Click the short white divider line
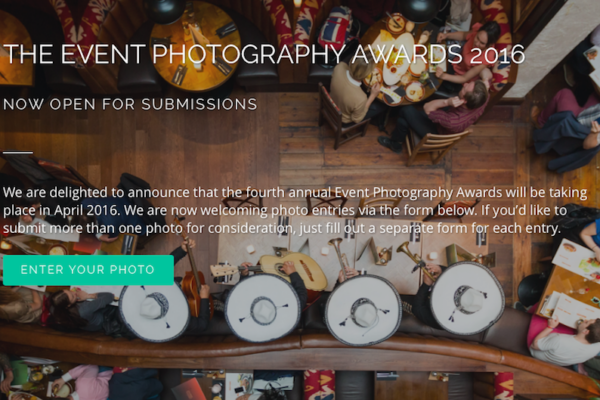 pos(18,152)
